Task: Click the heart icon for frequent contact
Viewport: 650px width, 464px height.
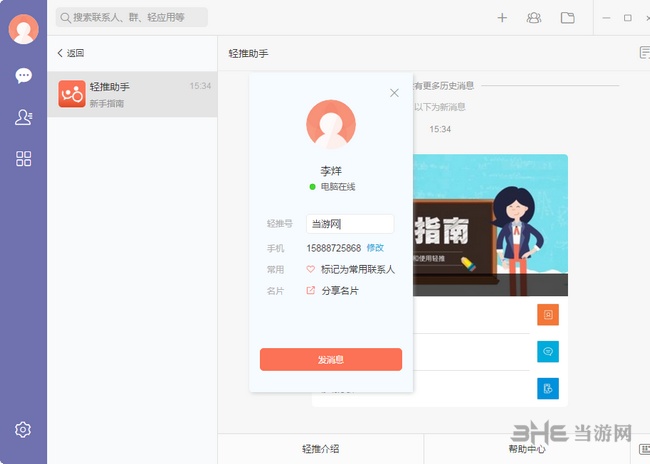Action: click(310, 269)
